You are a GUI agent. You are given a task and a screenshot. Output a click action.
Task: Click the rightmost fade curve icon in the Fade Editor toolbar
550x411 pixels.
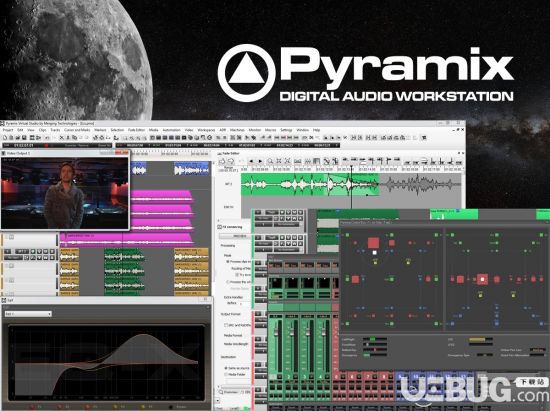[x=459, y=162]
